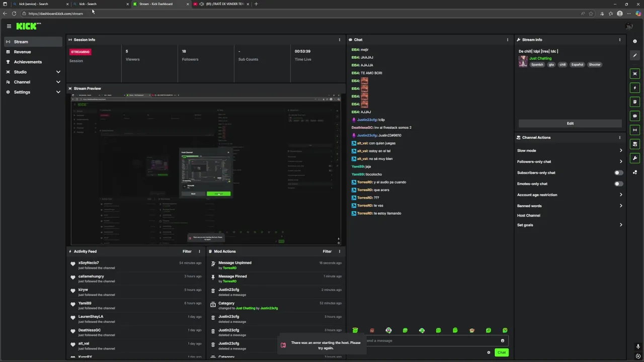The width and height of the screenshot is (644, 362).
Task: Open the hamburger menu beside Kick logo
Action: click(x=9, y=26)
